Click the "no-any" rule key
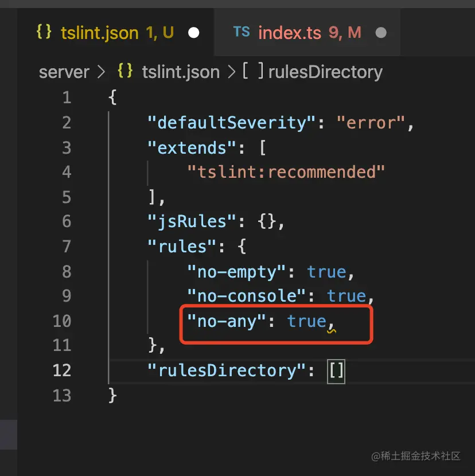The width and height of the screenshot is (475, 476). click(x=227, y=321)
